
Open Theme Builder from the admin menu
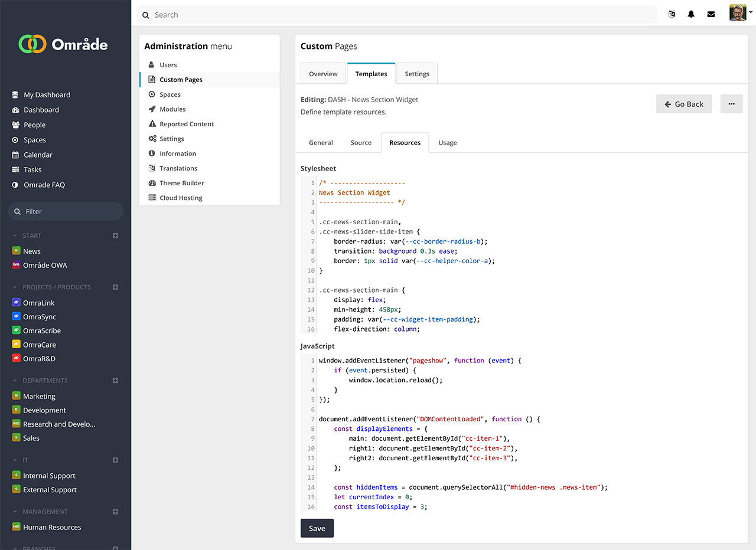pyautogui.click(x=181, y=183)
